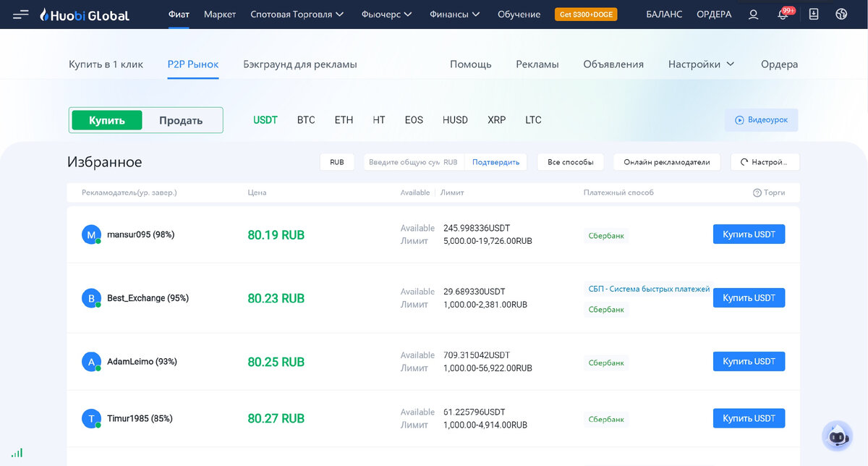The height and width of the screenshot is (466, 868).
Task: Click the app download icon
Action: [814, 14]
